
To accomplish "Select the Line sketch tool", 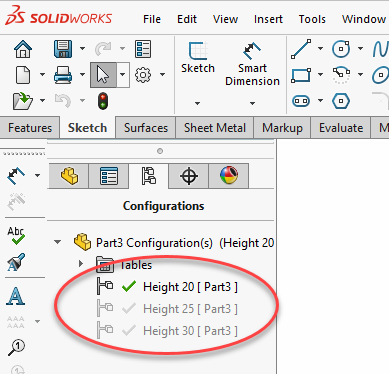I will [x=301, y=49].
